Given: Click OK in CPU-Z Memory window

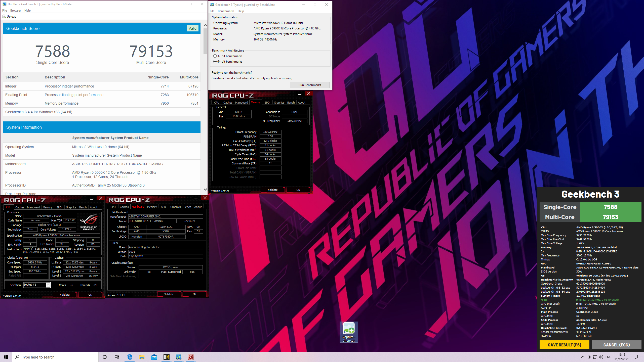Looking at the screenshot, I should point(298,190).
